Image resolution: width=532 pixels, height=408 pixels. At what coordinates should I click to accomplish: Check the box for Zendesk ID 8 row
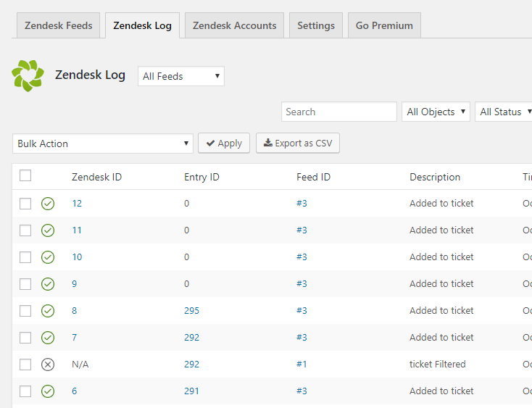25,311
